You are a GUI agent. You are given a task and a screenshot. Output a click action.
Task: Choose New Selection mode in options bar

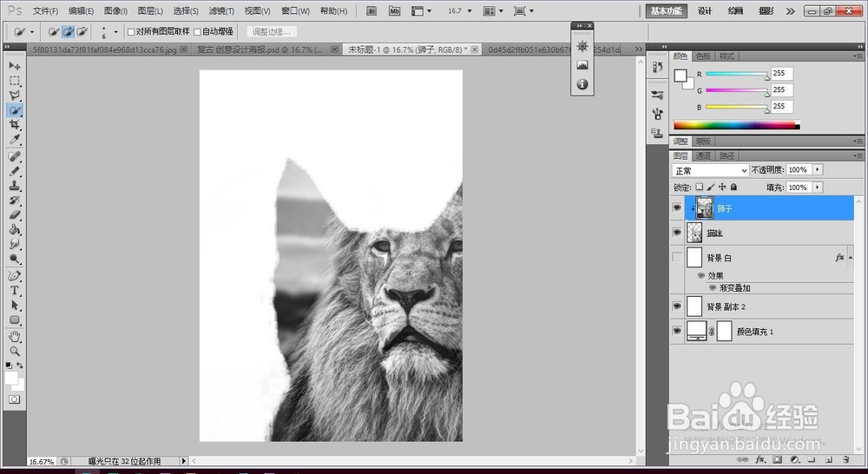[53, 31]
